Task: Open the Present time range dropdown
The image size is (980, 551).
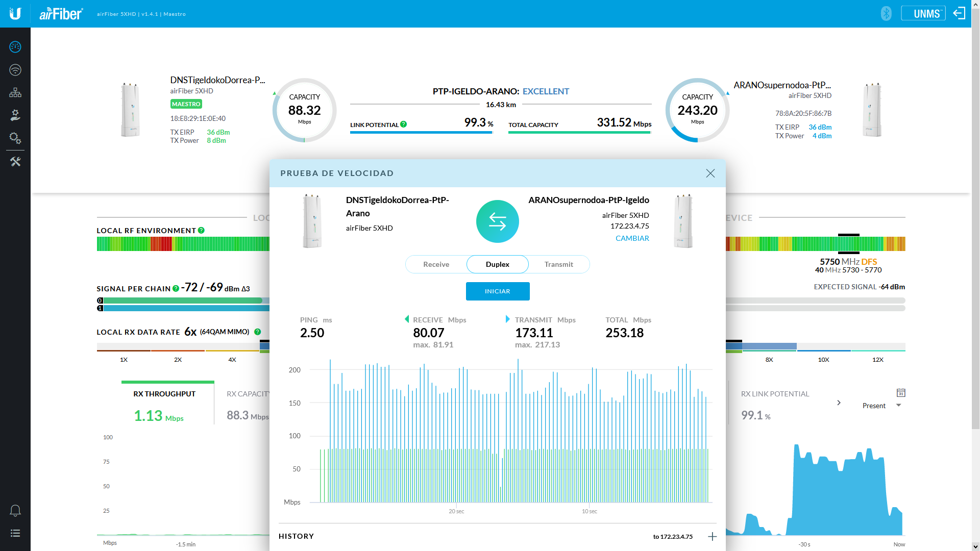Action: [x=882, y=406]
